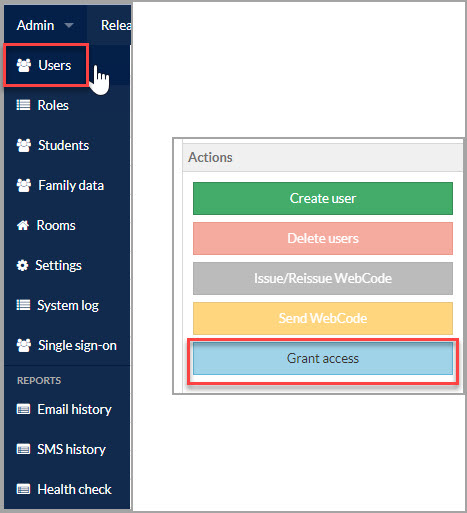Click the System log list icon
The width and height of the screenshot is (467, 513).
[23, 305]
